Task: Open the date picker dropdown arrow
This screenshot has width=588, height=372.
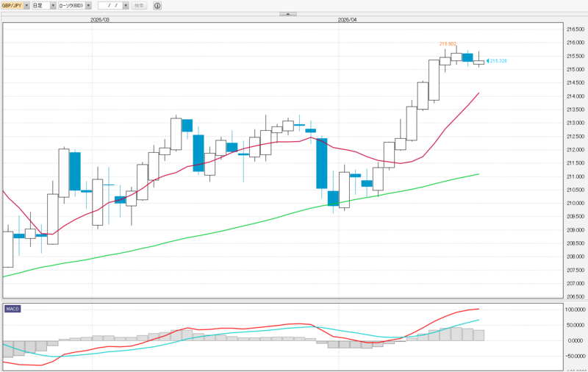Action: 126,6
